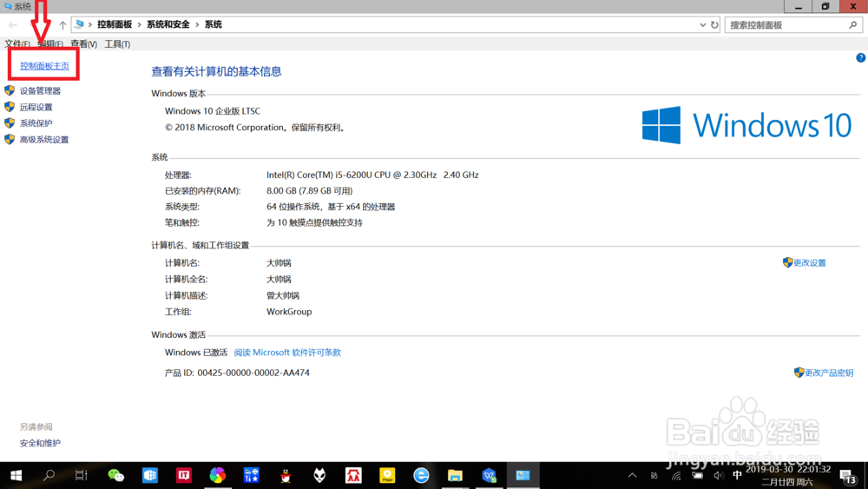868x489 pixels.
Task: Select 控制面板 breadcrumb segment
Action: point(115,24)
